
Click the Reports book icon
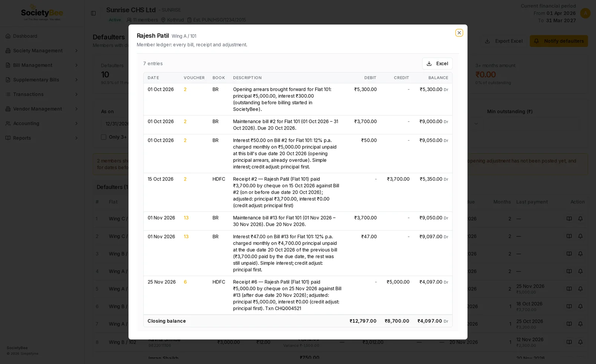point(8,138)
